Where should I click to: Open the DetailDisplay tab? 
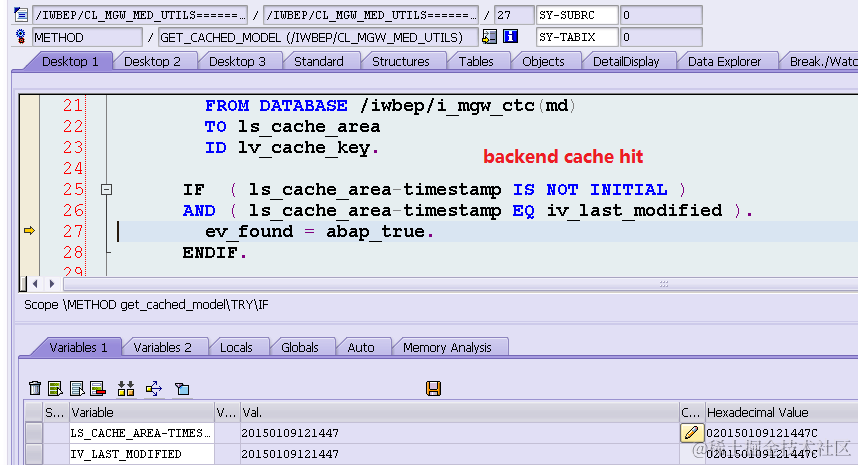click(626, 61)
